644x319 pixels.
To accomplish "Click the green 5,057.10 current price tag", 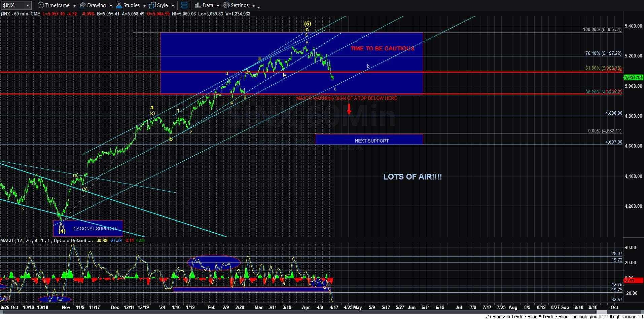I will point(633,77).
